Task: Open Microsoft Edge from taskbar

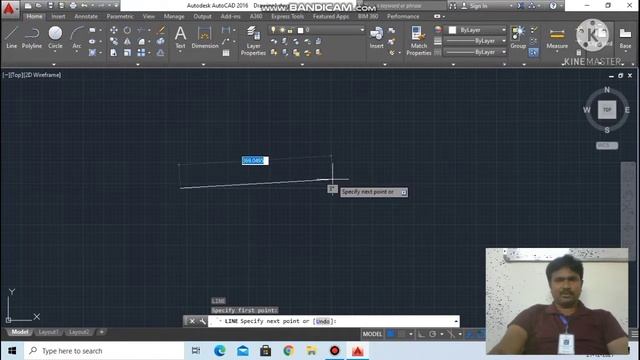Action: (x=220, y=351)
